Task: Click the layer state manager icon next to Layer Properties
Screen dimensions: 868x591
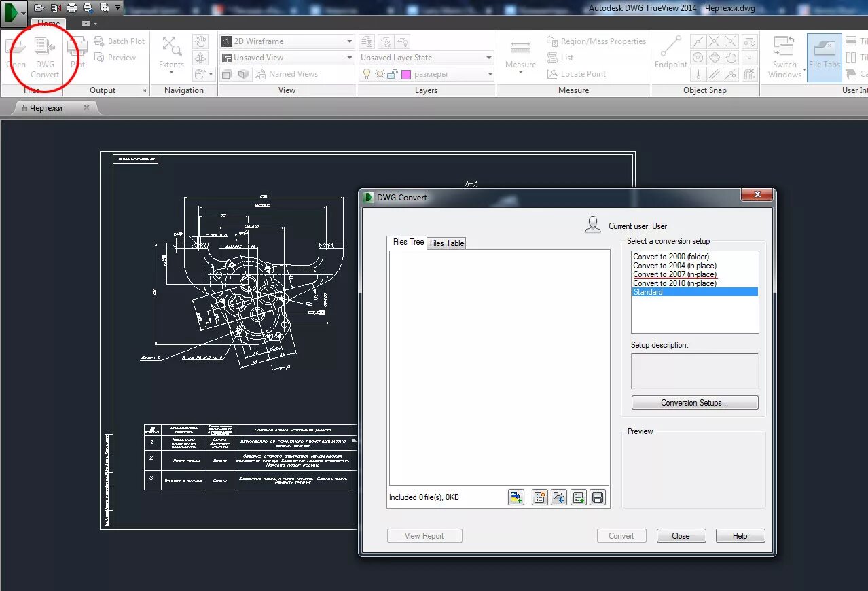Action: click(385, 41)
